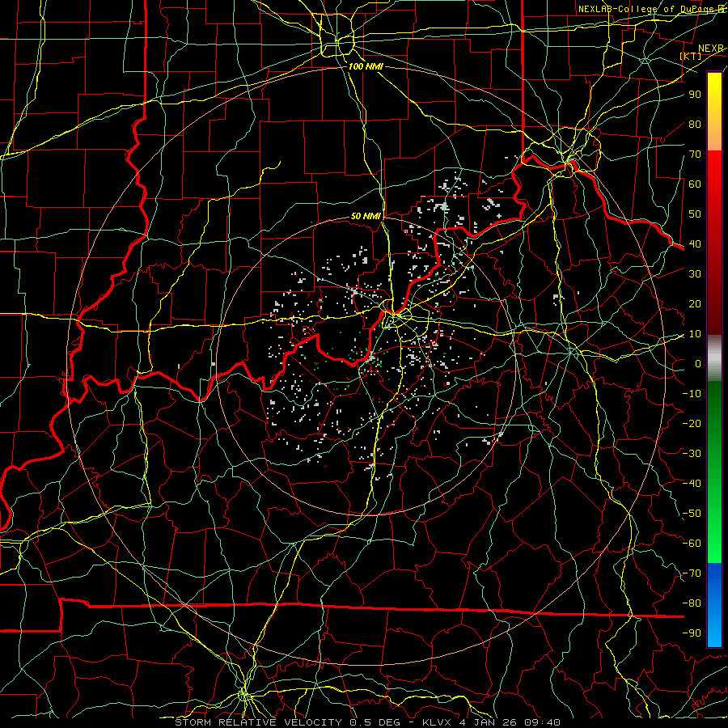Select the 0 value on the velocity scale

(698, 363)
